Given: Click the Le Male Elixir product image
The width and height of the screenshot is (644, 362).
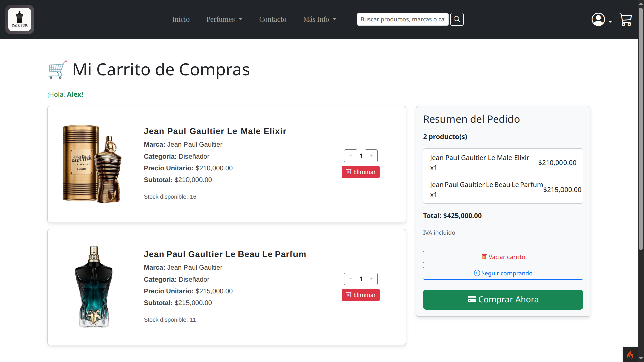Looking at the screenshot, I should pos(92,164).
